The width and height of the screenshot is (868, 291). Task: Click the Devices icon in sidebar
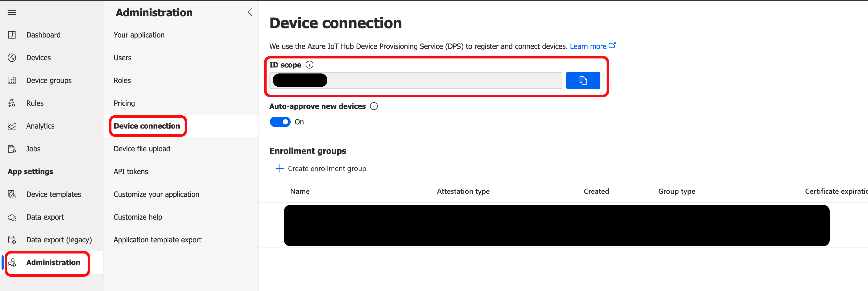click(12, 58)
